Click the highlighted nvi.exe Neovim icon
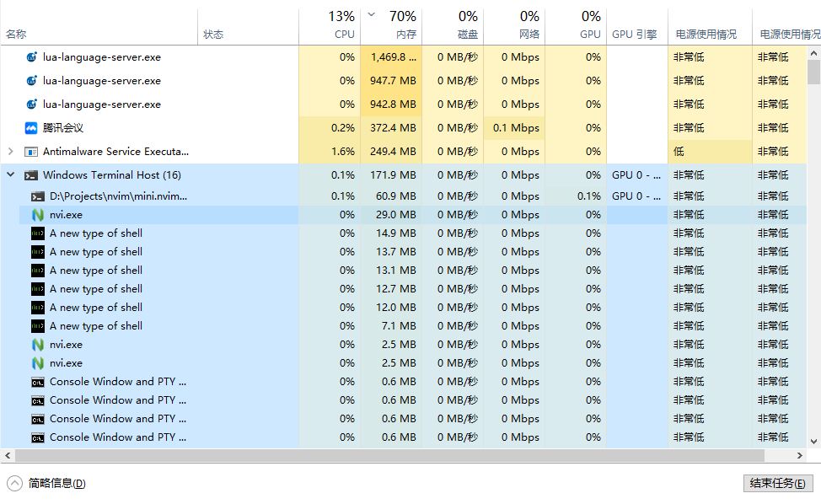 38,215
